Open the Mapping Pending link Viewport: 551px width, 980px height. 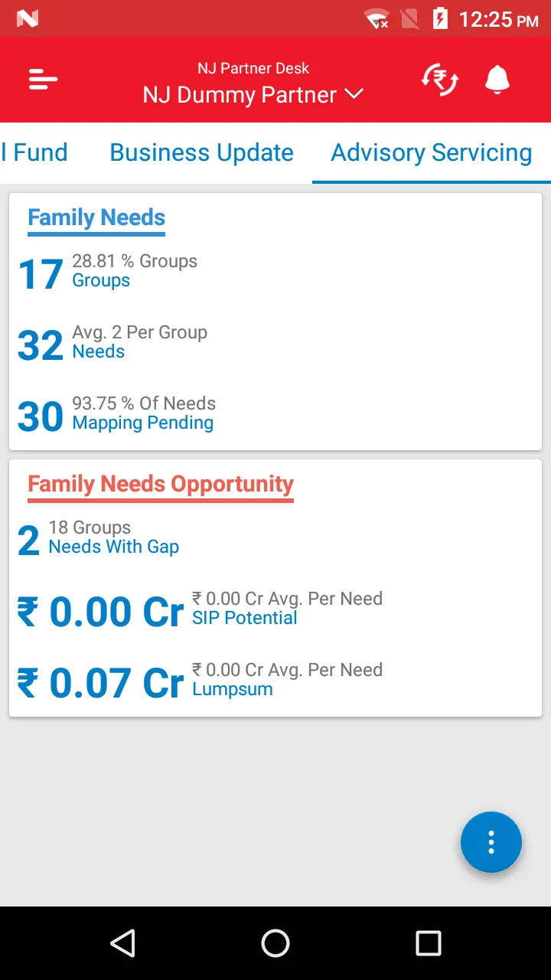(x=143, y=423)
